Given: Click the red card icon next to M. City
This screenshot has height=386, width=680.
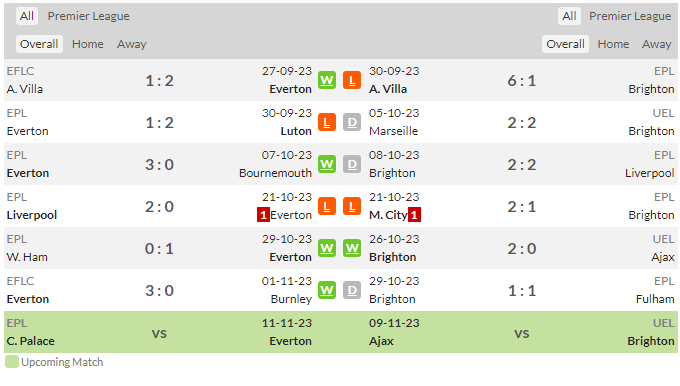Looking at the screenshot, I should point(414,215).
